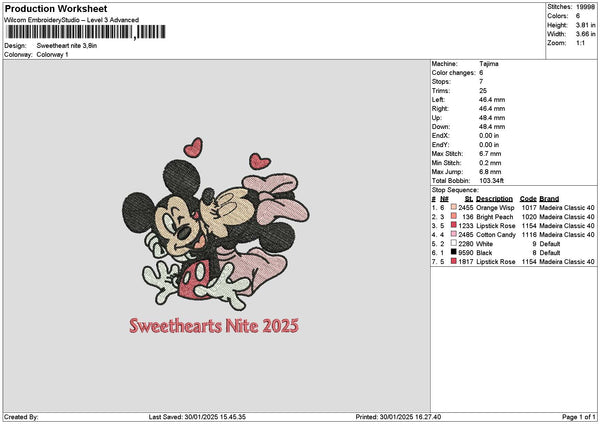Click the Bright Peach color swatch
Image resolution: width=600 pixels, height=424 pixels.
pyautogui.click(x=453, y=216)
